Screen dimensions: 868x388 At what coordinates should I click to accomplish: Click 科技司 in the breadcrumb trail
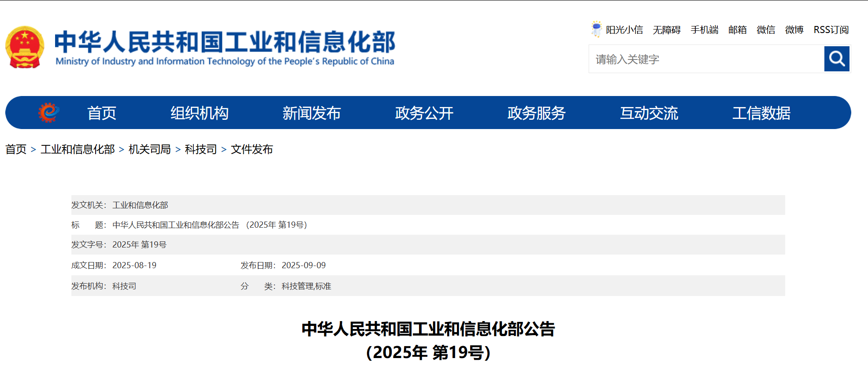pos(200,149)
